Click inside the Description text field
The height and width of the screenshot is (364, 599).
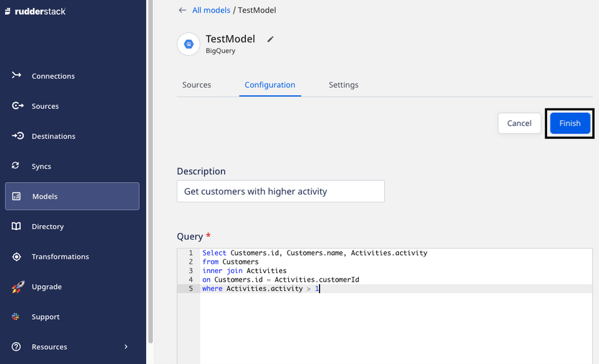click(x=280, y=191)
